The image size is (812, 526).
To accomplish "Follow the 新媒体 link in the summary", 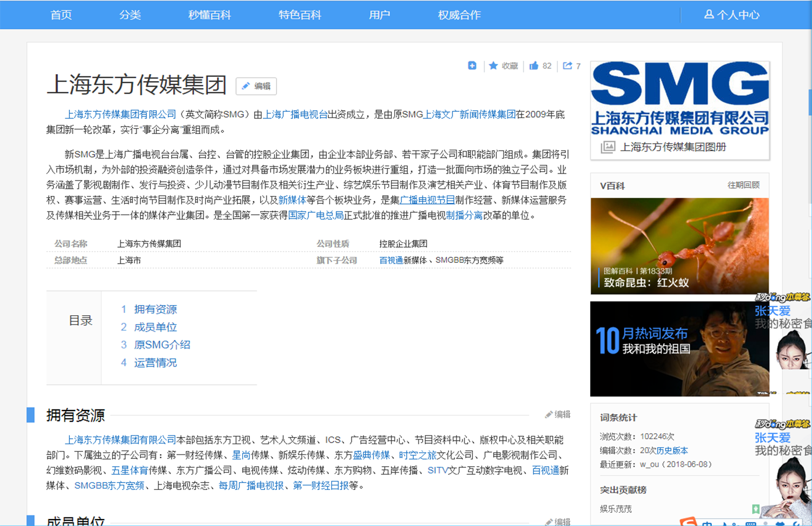I will [292, 200].
